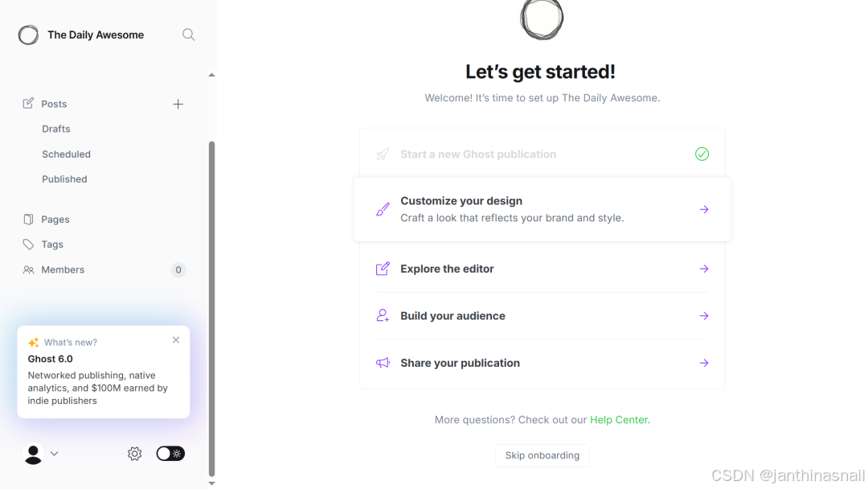The width and height of the screenshot is (868, 489).
Task: Click Skip onboarding button
Action: pyautogui.click(x=542, y=455)
